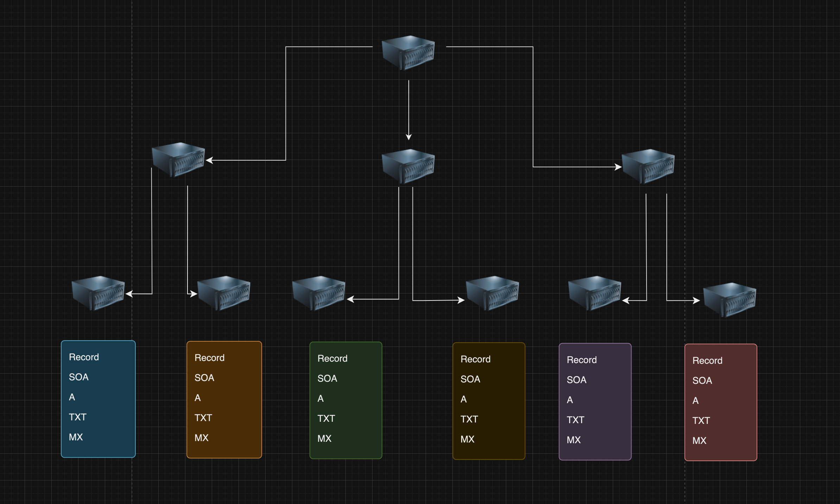
Task: Click 'TXT' in the green box
Action: coord(326,419)
